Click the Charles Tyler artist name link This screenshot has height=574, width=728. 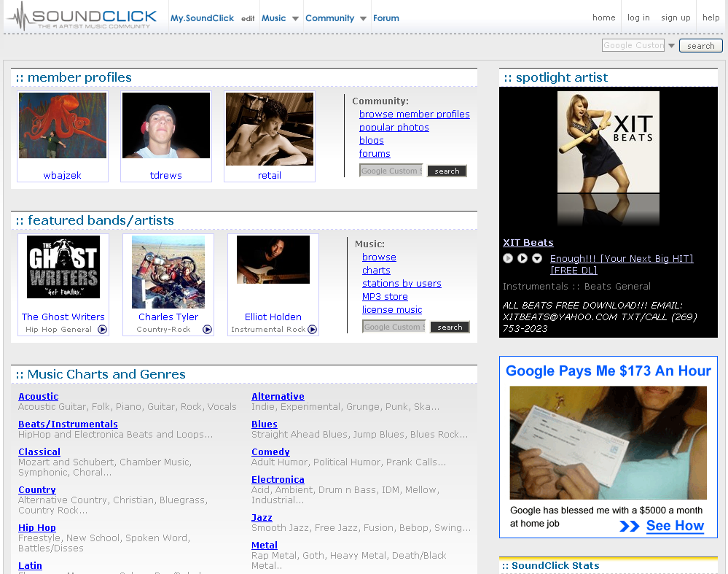click(168, 317)
